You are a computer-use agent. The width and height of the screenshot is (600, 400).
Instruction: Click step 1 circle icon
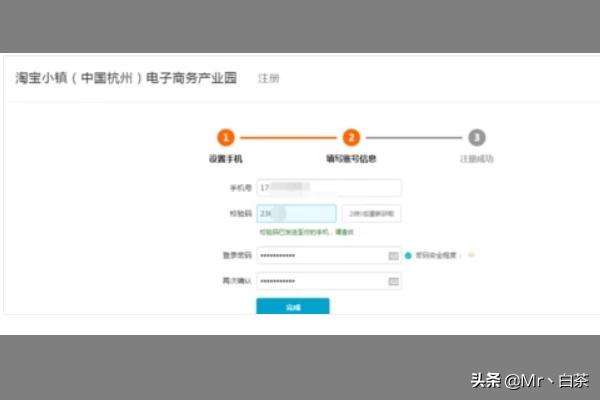point(226,138)
